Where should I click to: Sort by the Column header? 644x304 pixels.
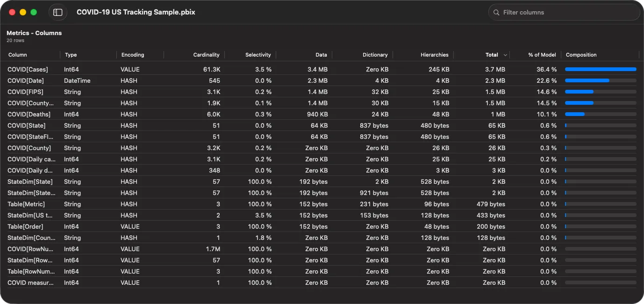[x=18, y=55]
